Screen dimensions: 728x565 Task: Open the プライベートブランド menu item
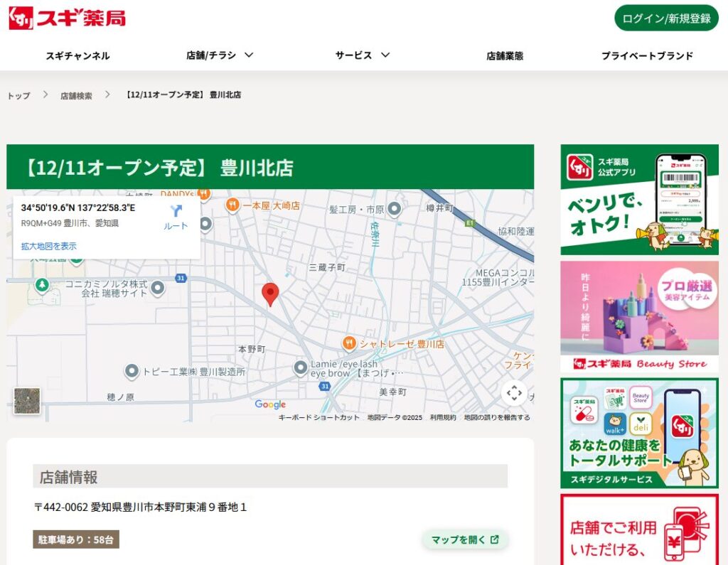pos(647,55)
